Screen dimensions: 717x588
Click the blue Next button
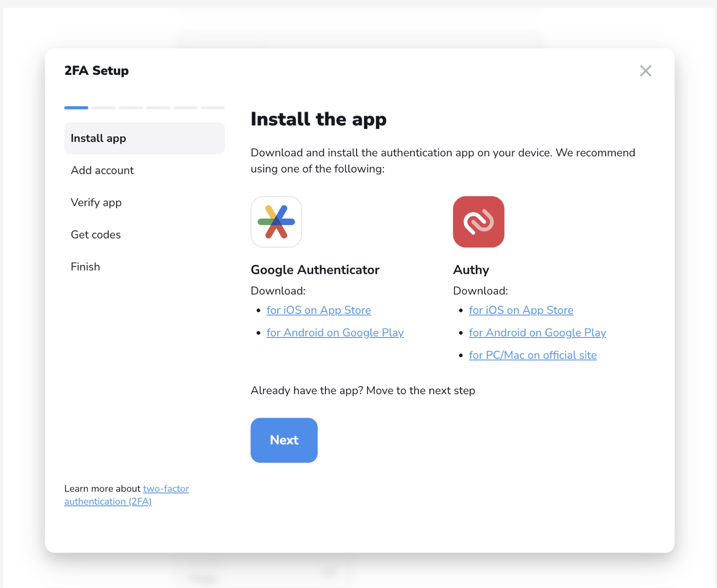point(284,440)
